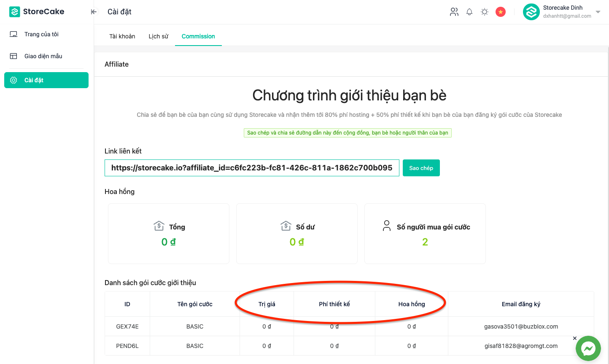Switch to the Tài khoản tab

pos(122,36)
